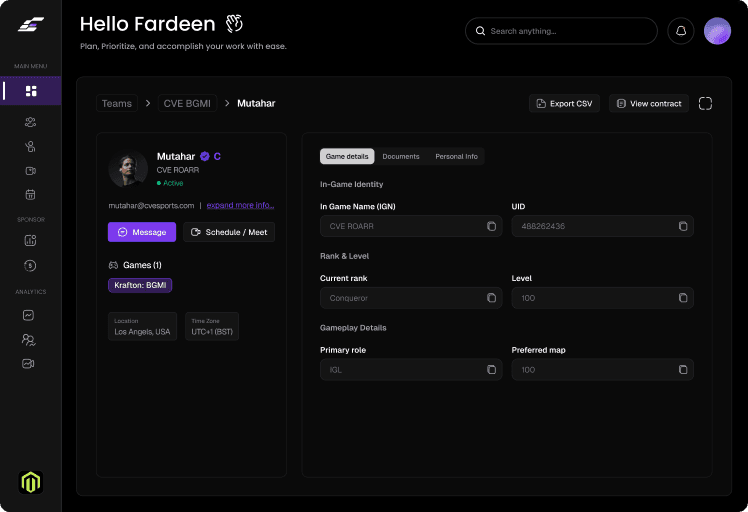Click Schedule / Meet button
This screenshot has width=748, height=512.
coord(229,232)
